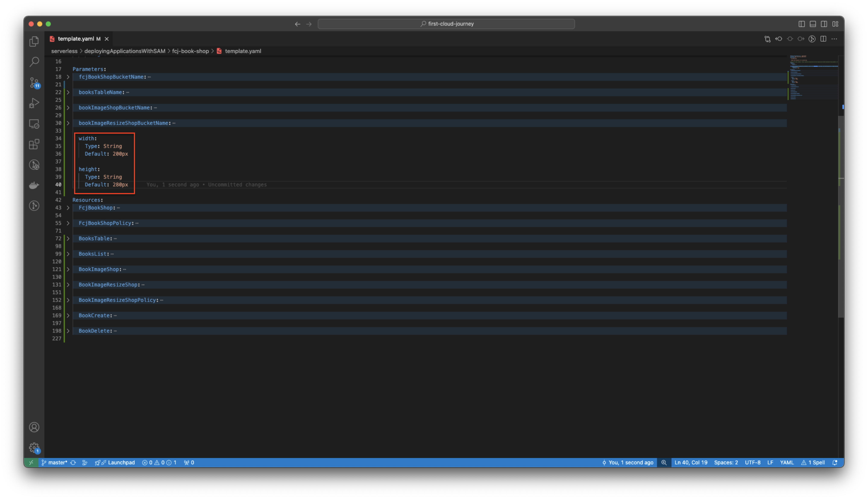This screenshot has height=499, width=868.
Task: Open the Accounts menu icon
Action: tap(34, 427)
